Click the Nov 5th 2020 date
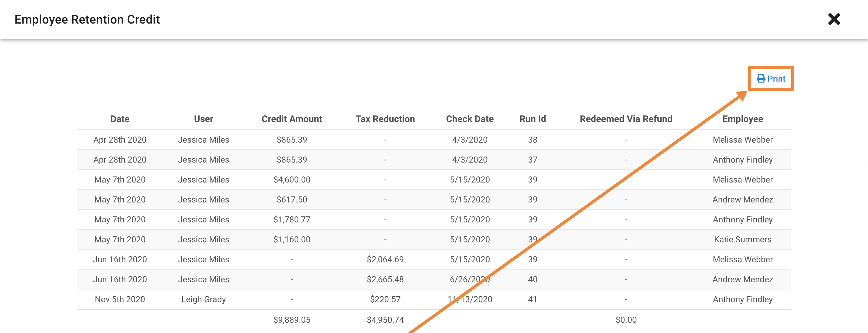Screen dimensions: 868x333 (120, 299)
